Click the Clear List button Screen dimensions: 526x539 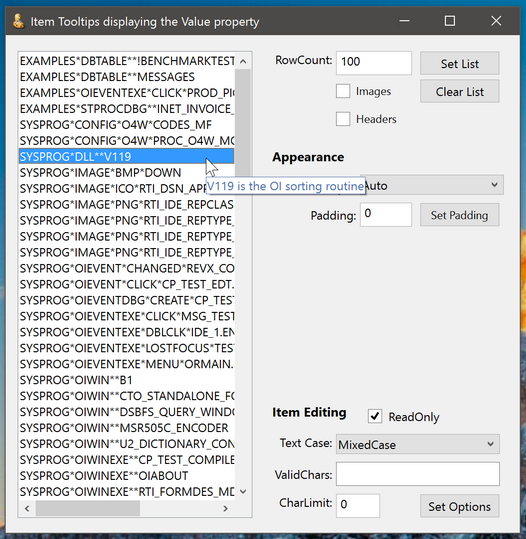pyautogui.click(x=460, y=91)
